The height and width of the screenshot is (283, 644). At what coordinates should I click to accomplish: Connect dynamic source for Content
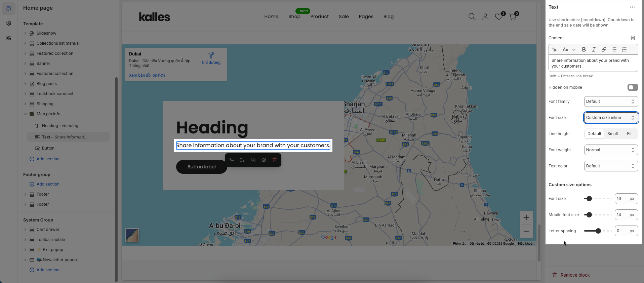pos(633,38)
